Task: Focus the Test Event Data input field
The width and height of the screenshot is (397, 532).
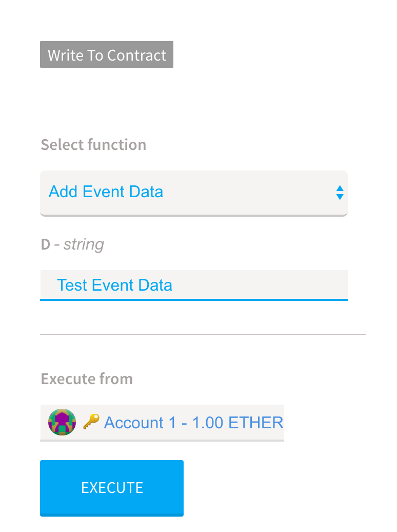Action: 194,286
